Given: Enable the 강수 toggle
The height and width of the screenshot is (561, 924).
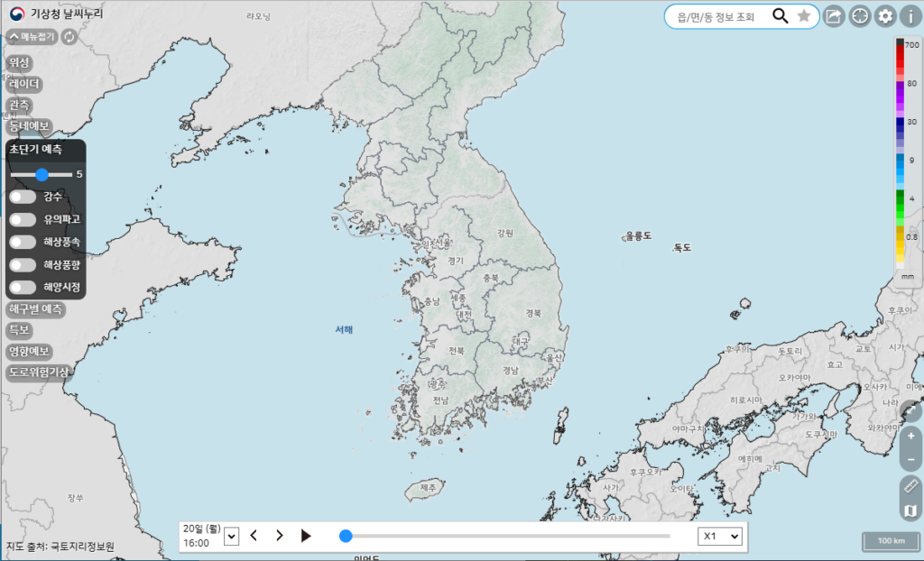Looking at the screenshot, I should (x=23, y=197).
